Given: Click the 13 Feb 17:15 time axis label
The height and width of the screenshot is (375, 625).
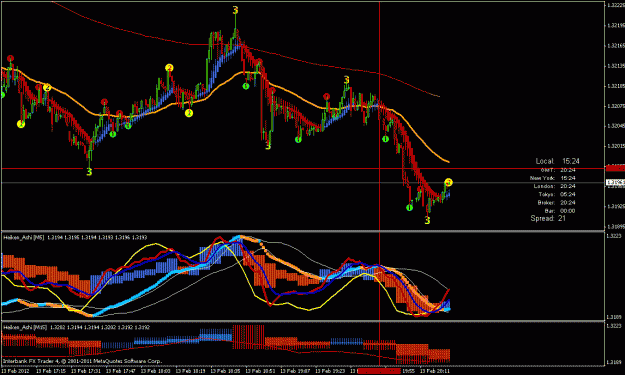Looking at the screenshot, I should point(51,371).
